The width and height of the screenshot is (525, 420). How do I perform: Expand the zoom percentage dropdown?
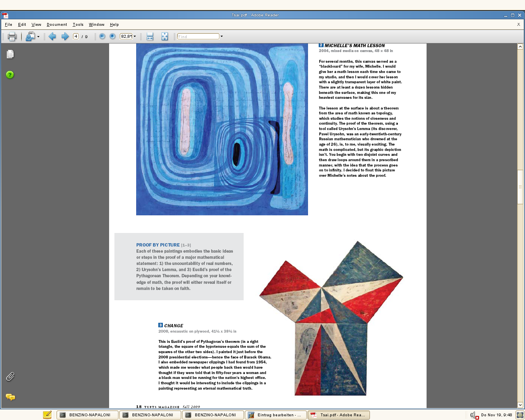point(135,37)
